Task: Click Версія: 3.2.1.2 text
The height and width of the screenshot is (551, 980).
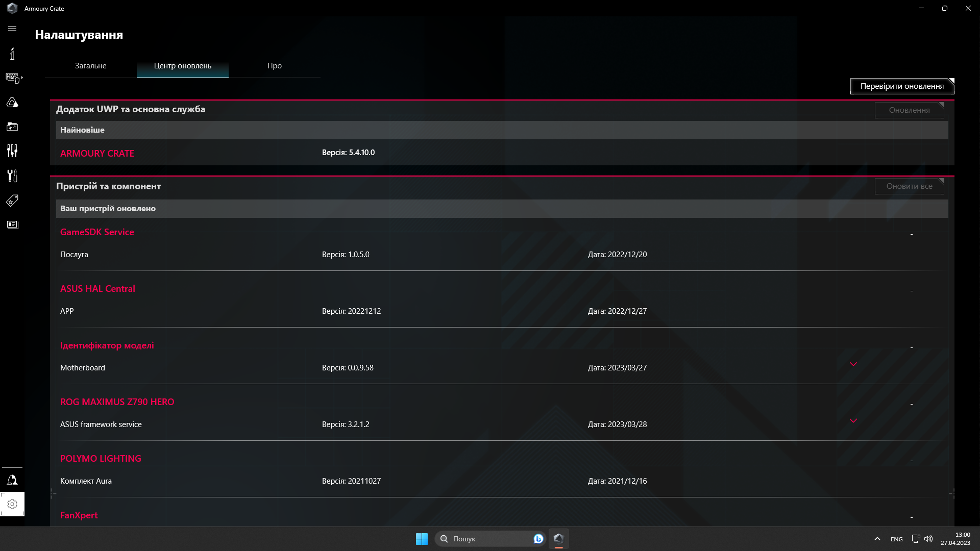Action: coord(346,424)
